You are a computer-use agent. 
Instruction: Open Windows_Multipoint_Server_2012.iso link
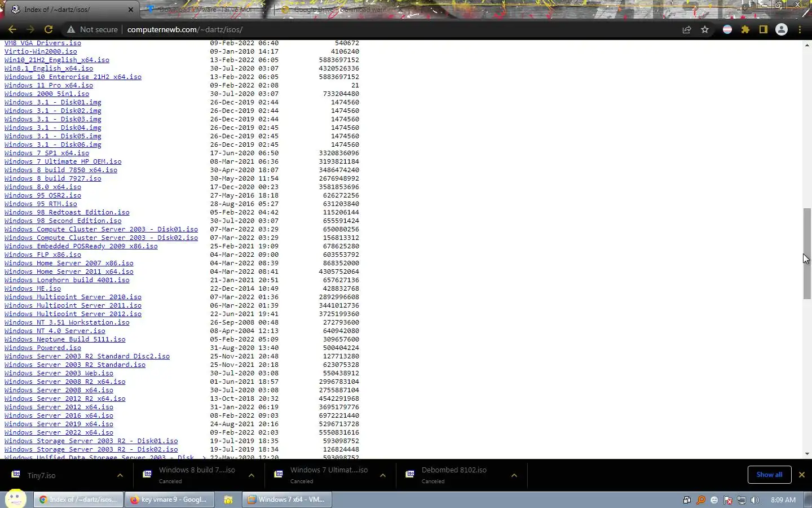pos(73,314)
